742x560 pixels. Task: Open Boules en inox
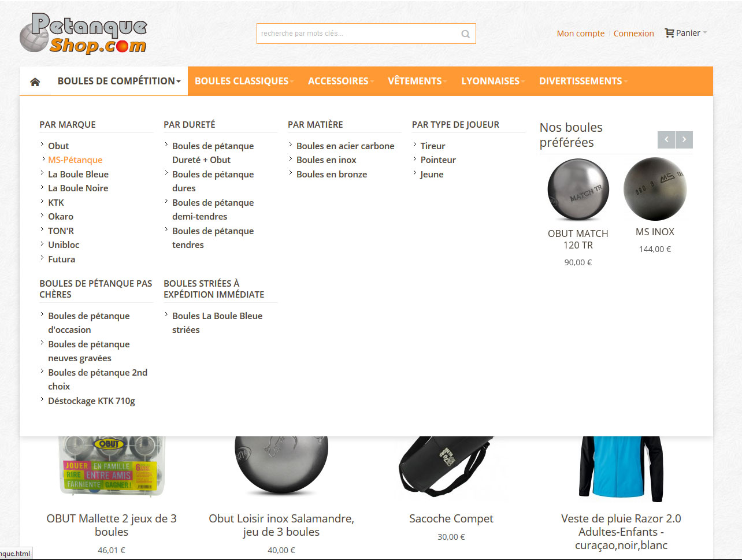[327, 160]
